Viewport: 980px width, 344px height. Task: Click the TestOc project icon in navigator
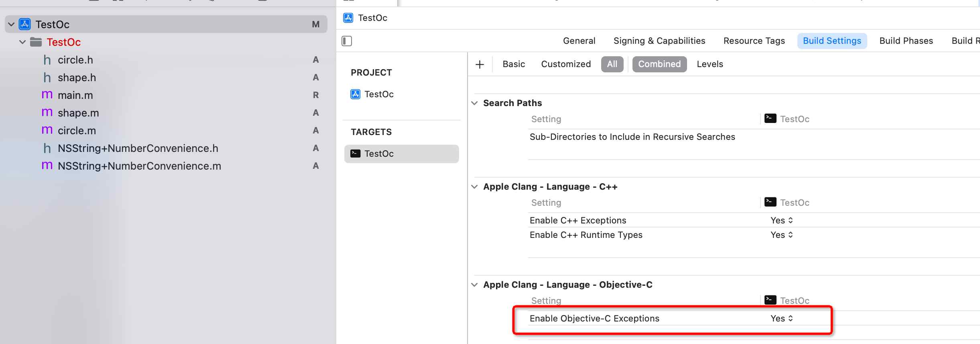(x=25, y=25)
